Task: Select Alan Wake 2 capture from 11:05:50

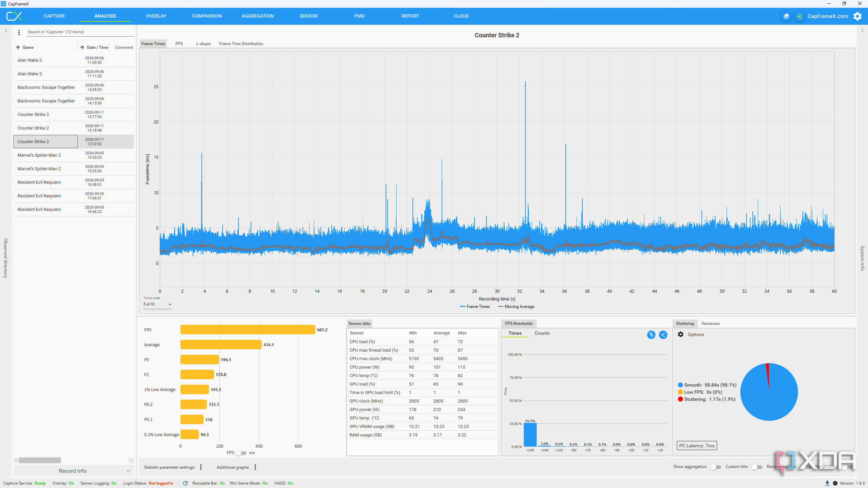Action: pos(73,60)
